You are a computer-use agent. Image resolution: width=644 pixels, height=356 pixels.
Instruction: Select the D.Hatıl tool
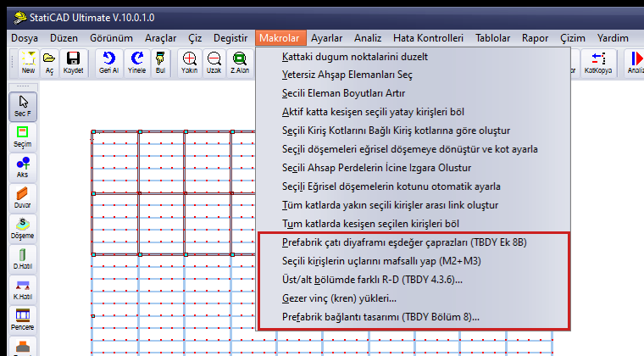point(23,259)
